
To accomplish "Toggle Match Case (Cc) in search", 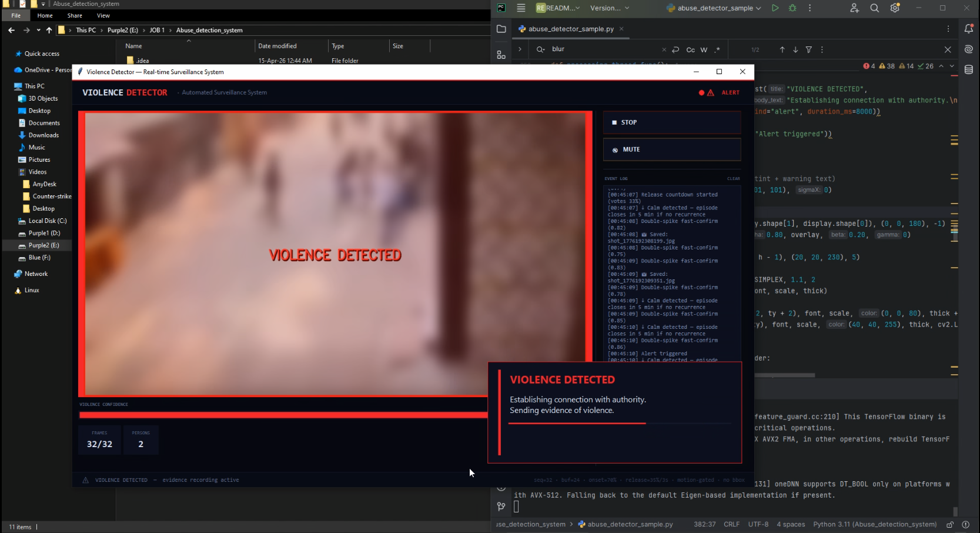I will [x=690, y=50].
